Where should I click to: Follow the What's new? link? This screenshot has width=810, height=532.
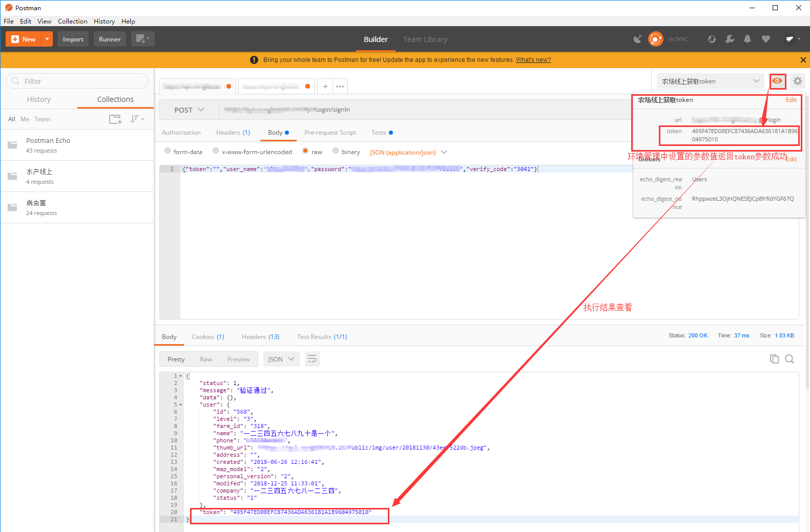point(533,60)
